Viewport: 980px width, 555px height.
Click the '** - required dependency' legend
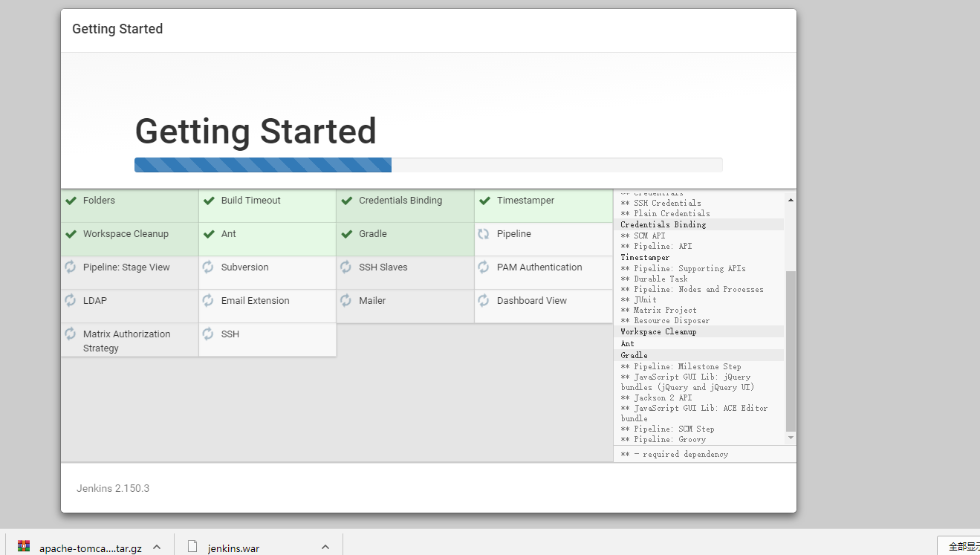[675, 454]
